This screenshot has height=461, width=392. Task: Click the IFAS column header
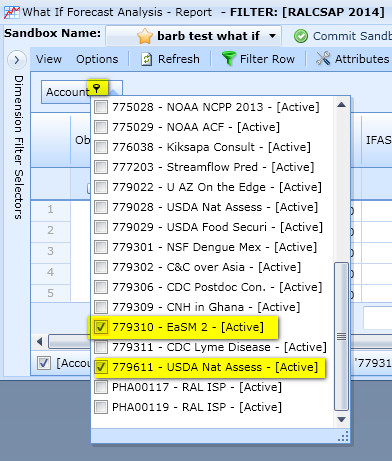tap(377, 140)
